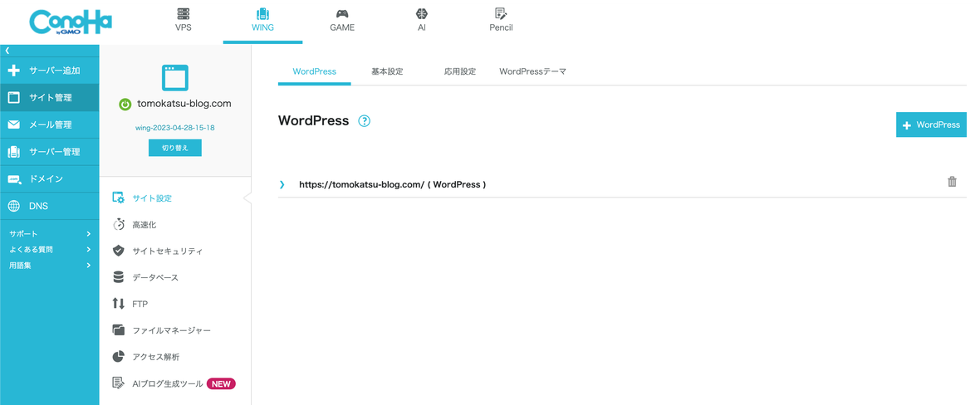980x405 pixels.
Task: Click the サーバー追加 label in sidebar
Action: tap(55, 71)
